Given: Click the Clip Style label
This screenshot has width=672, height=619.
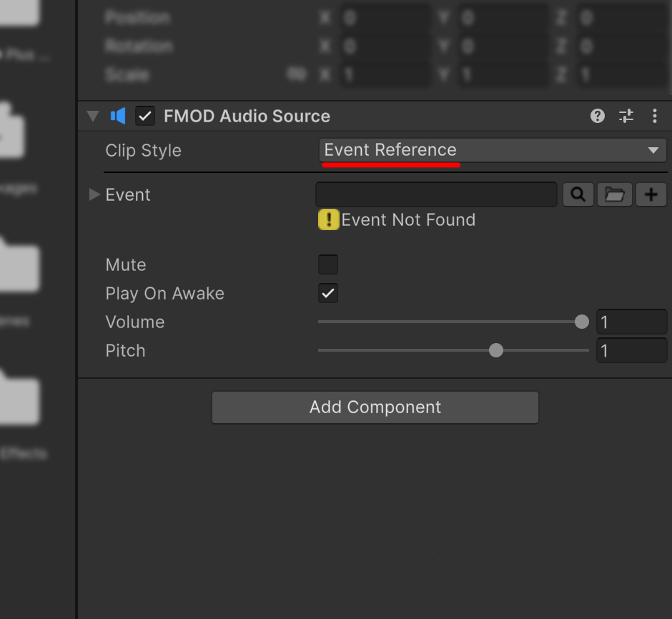Looking at the screenshot, I should click(x=144, y=151).
